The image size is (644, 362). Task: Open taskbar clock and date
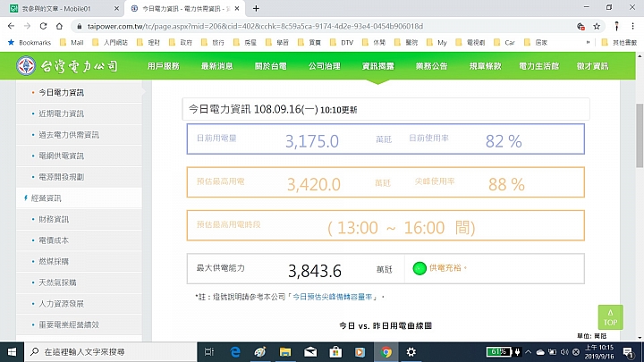[599, 352]
